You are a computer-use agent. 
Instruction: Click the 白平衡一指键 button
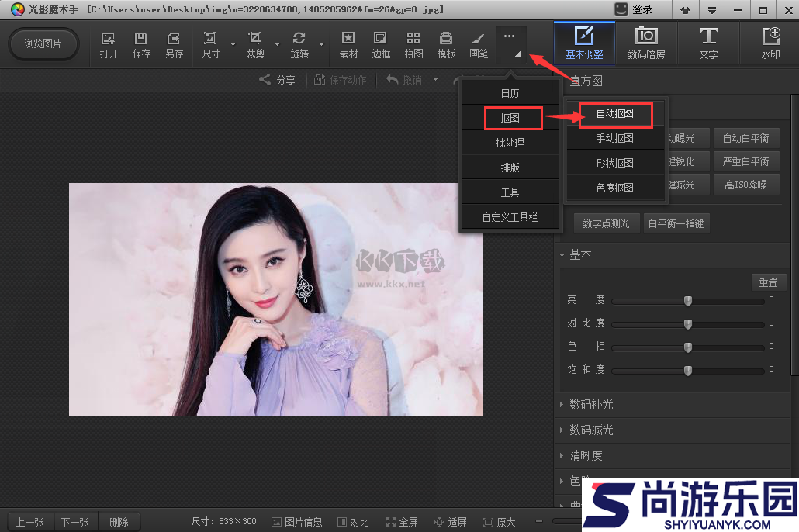tap(676, 223)
